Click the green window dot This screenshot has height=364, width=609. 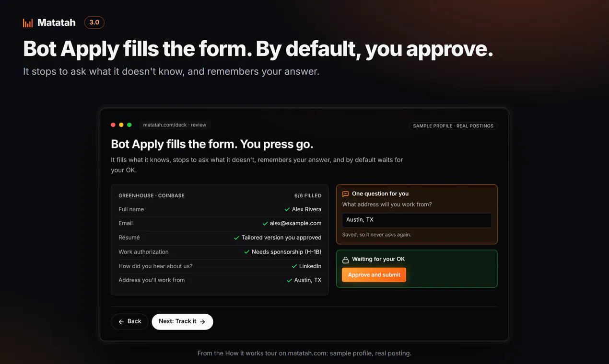[x=129, y=125]
